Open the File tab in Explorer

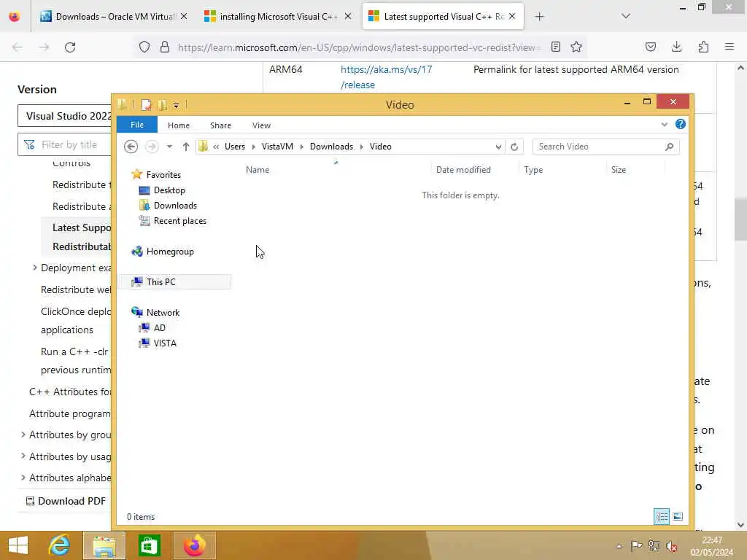pyautogui.click(x=137, y=125)
